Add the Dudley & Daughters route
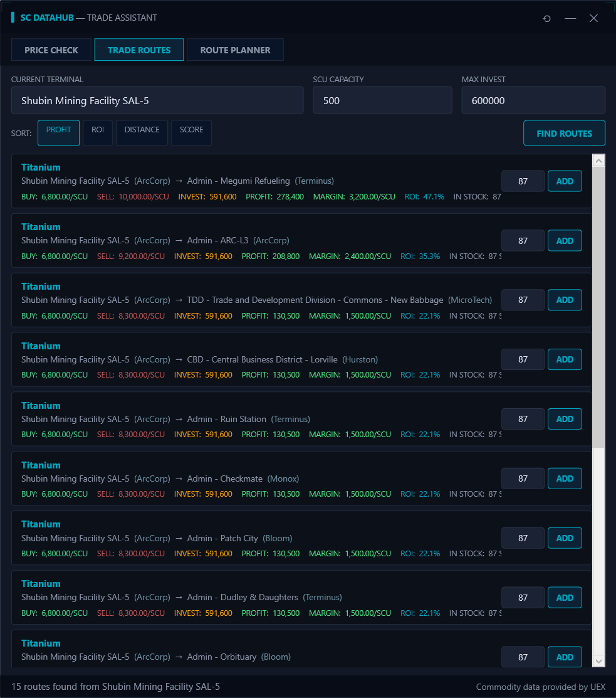This screenshot has height=698, width=616. [565, 598]
